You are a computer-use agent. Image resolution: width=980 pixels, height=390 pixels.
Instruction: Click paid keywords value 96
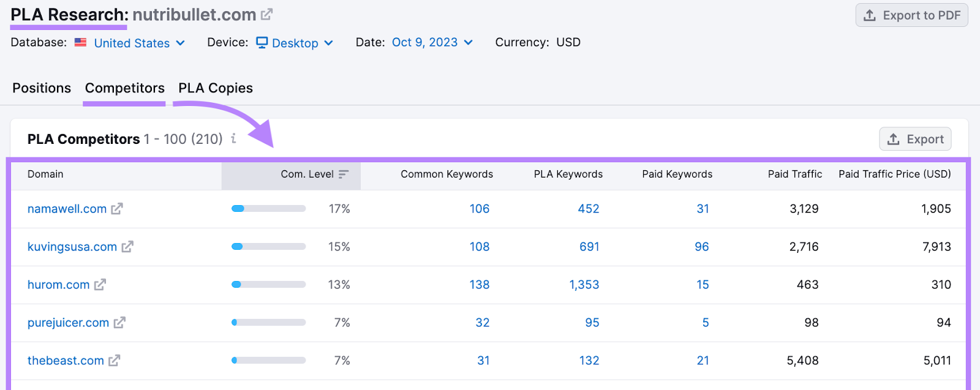click(702, 247)
